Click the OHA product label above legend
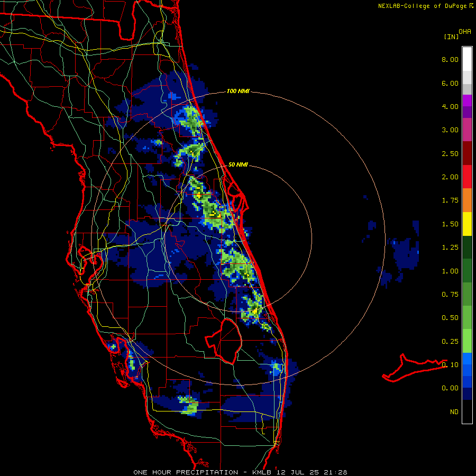Viewport: 476px width, 476px height. [465, 32]
